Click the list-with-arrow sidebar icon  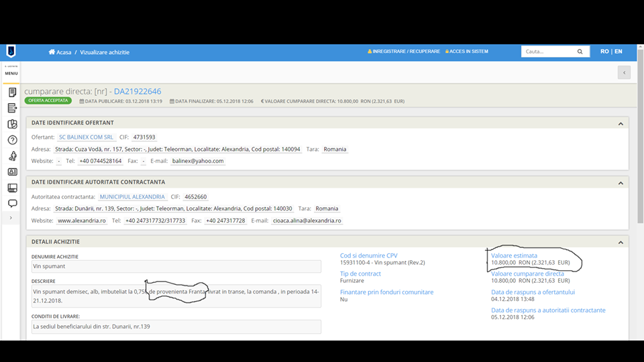(12, 108)
